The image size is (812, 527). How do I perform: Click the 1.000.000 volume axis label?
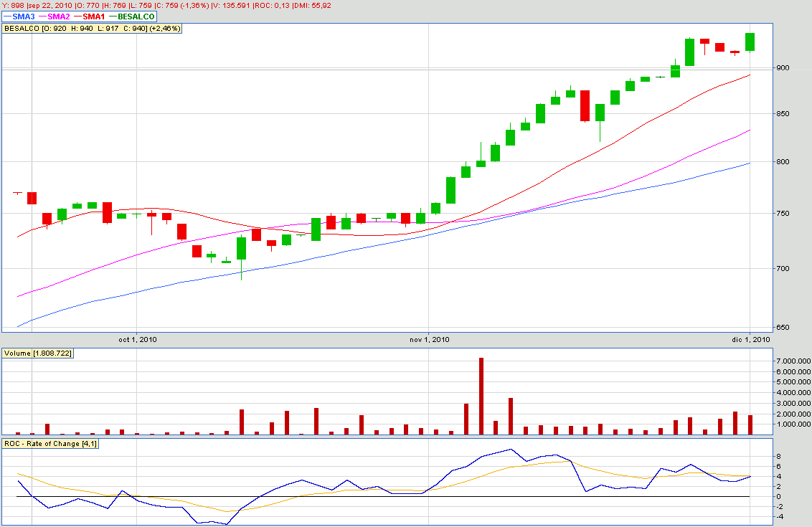pos(793,424)
